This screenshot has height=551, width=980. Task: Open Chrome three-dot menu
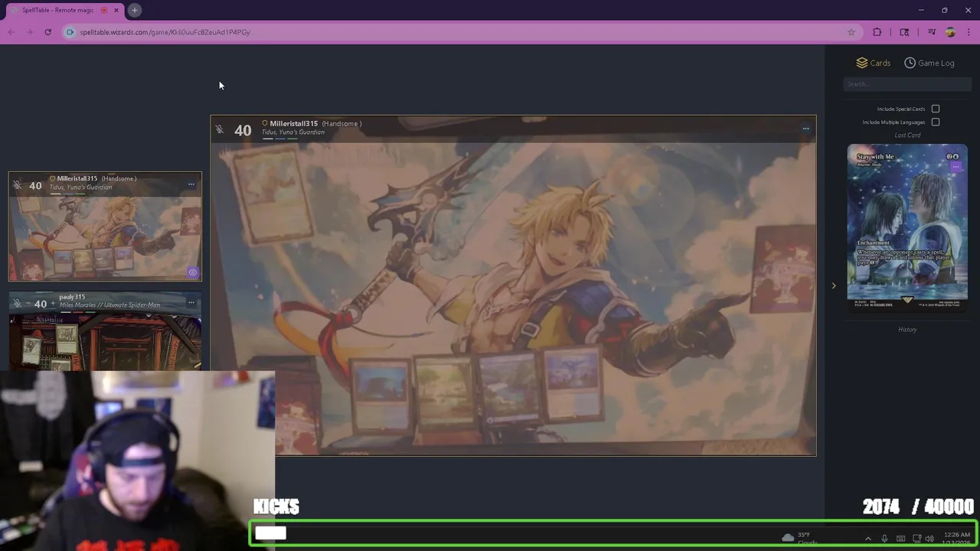969,32
